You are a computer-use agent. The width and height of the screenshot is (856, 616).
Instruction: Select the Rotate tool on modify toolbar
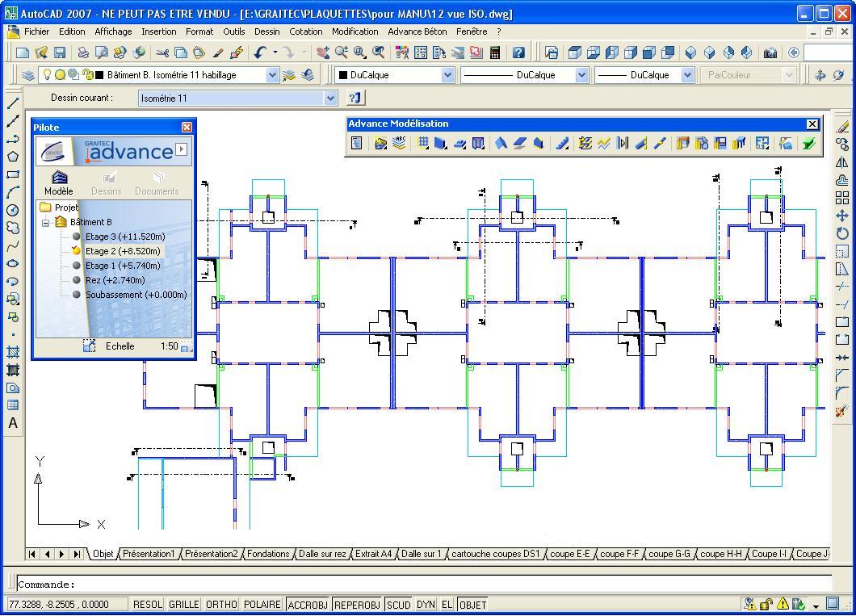[842, 233]
